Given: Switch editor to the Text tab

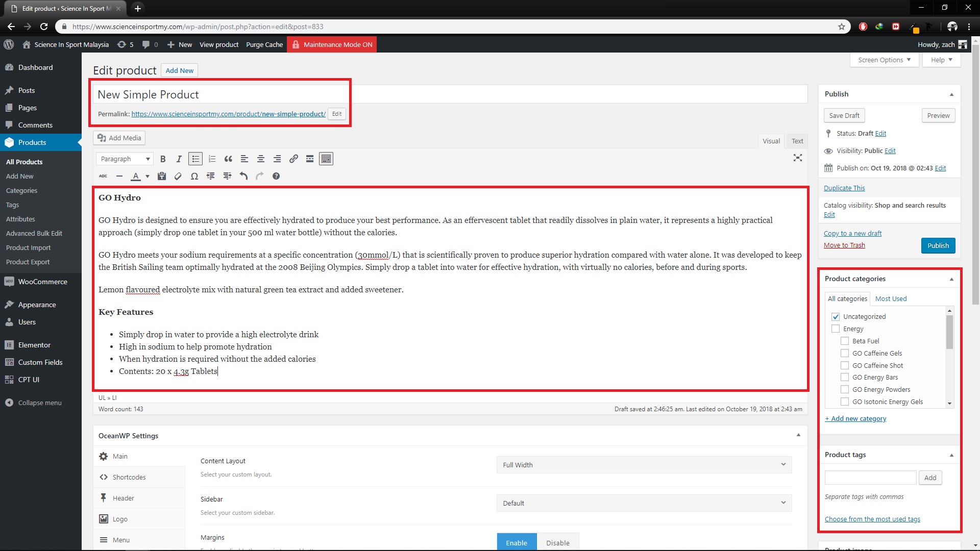Looking at the screenshot, I should pyautogui.click(x=797, y=141).
